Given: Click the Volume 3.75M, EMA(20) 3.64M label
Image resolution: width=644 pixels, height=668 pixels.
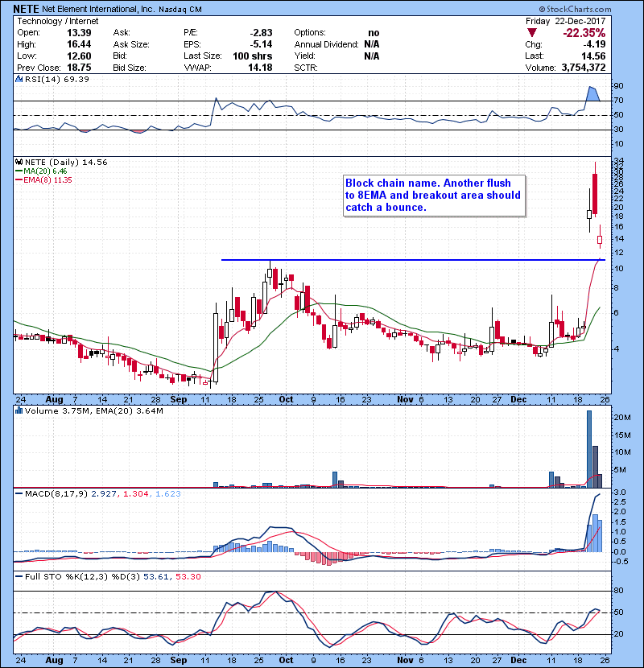Looking at the screenshot, I should tap(93, 411).
